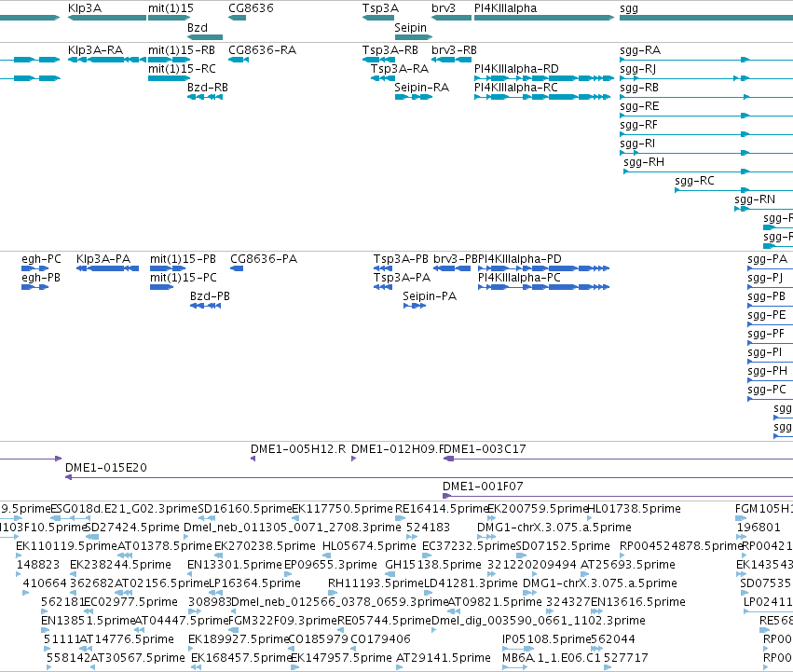Image resolution: width=793 pixels, height=672 pixels.
Task: Select EST IP05108.5prime
Action: pyautogui.click(x=518, y=649)
